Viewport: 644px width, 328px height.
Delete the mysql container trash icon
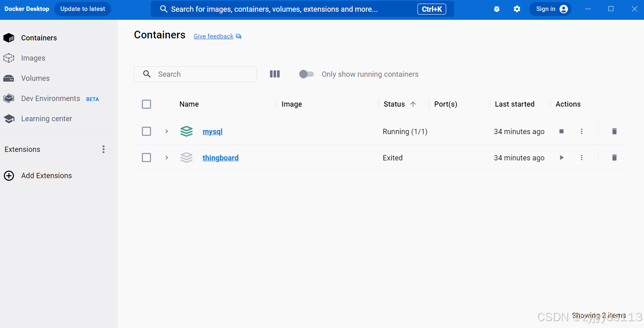(614, 131)
